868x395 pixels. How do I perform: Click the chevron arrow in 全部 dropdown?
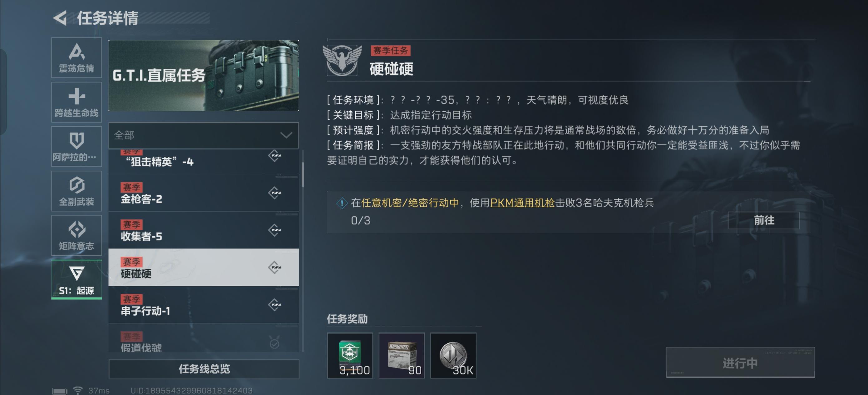pos(286,135)
